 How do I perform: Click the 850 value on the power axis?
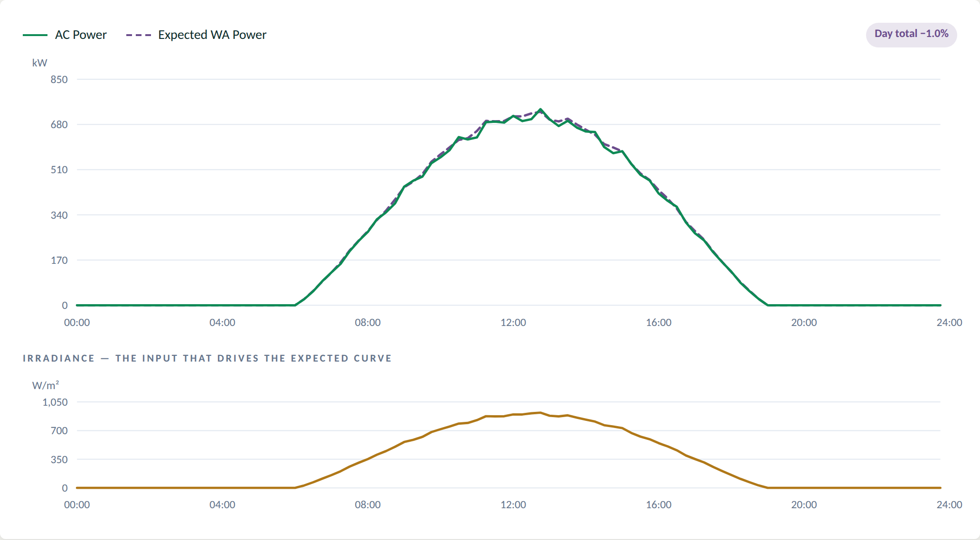coord(59,79)
